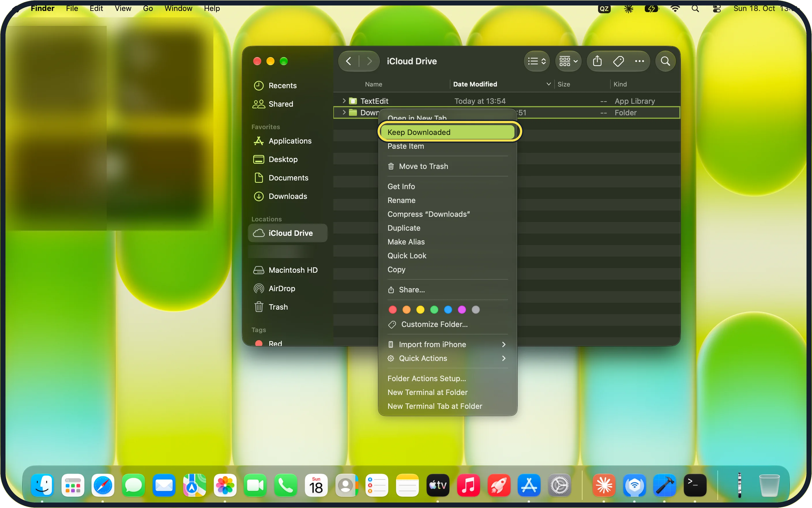Open Control Center in menu bar
Screen dimensions: 812x508
[x=716, y=8]
